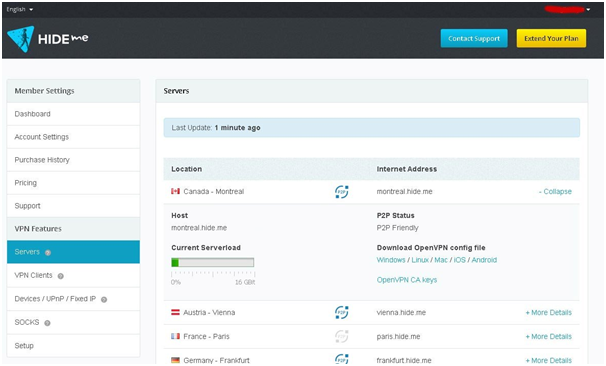
Task: Click montreal.hide.me in Internet Address column
Action: pyautogui.click(x=404, y=192)
